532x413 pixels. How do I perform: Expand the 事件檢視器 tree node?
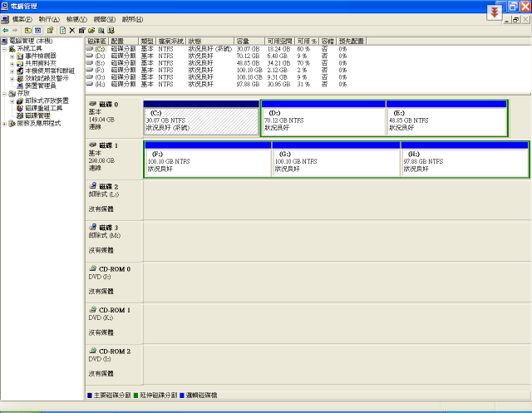[x=12, y=57]
